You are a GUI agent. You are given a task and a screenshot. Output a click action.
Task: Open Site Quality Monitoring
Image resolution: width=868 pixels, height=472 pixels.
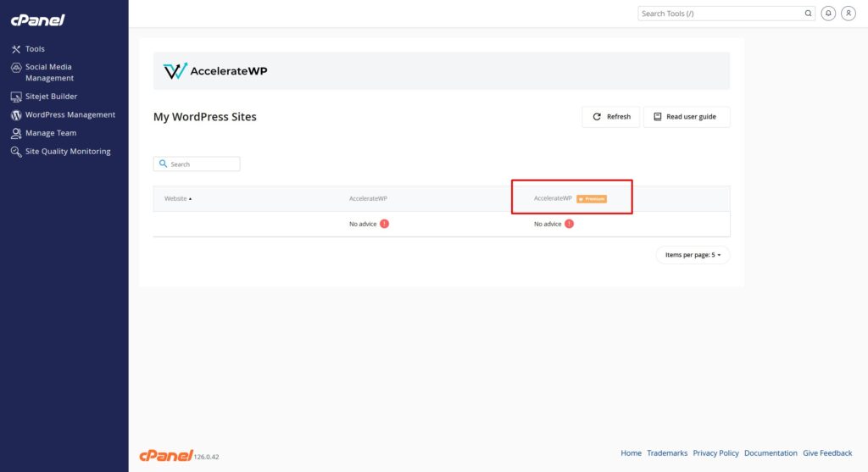(68, 152)
